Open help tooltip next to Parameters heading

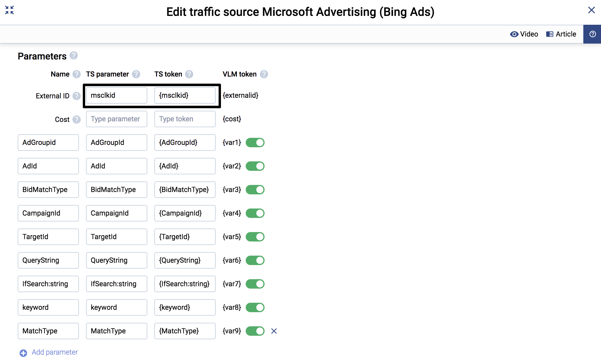click(x=73, y=55)
